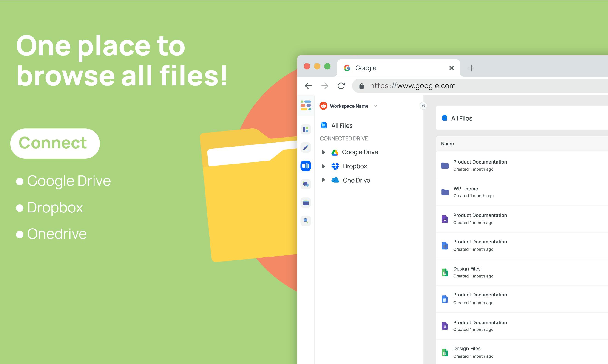Open the chat bubbles icon in the left rail
The height and width of the screenshot is (364, 608).
pyautogui.click(x=306, y=184)
